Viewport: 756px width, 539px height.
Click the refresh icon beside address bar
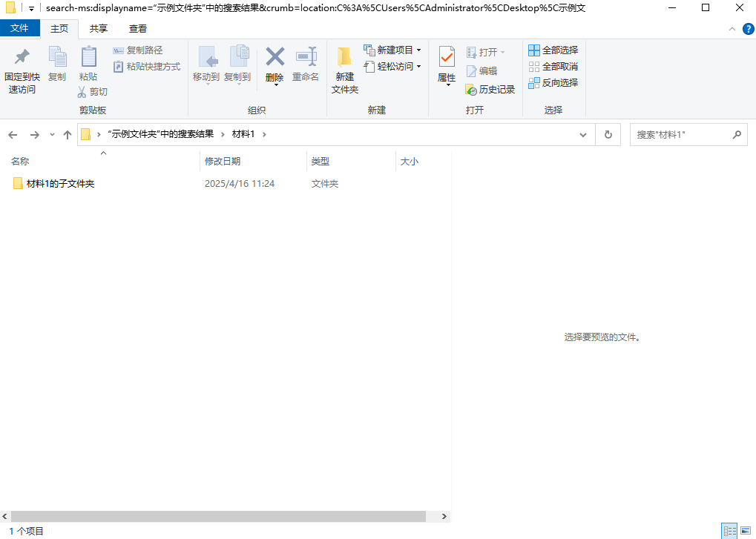tap(608, 134)
